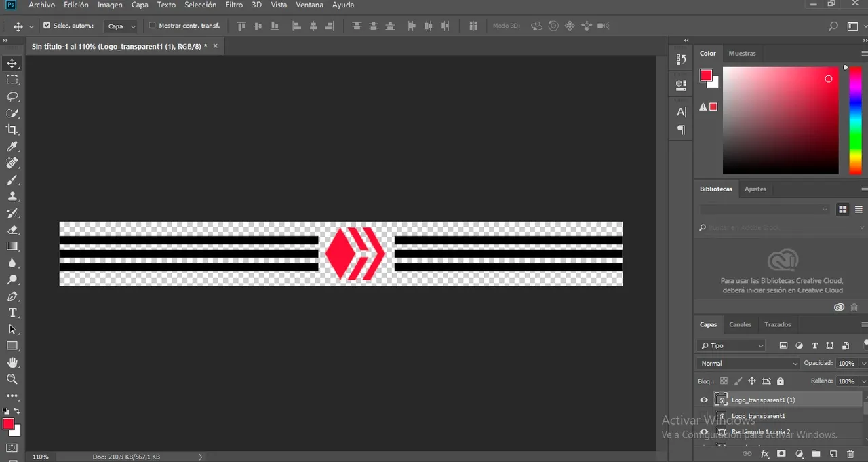This screenshot has height=462, width=868.
Task: Show the hidden Logo_transparent1 layer
Action: pos(704,416)
